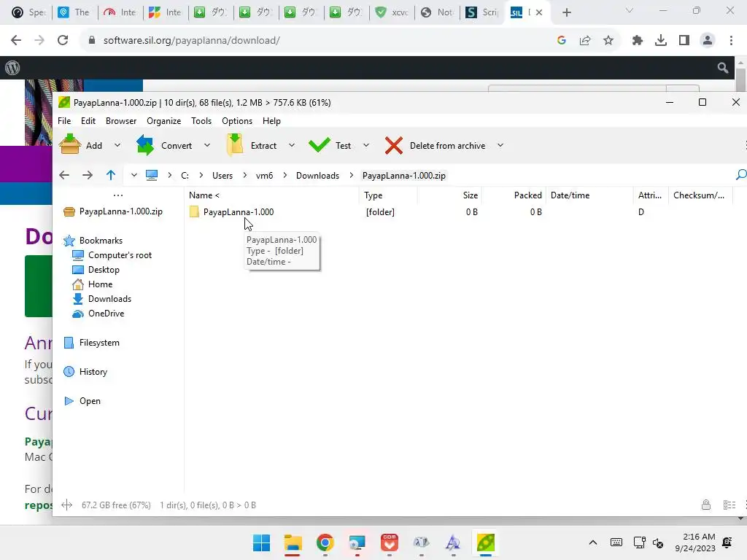Screen dimensions: 747x560
Task: Open File Explorer from taskbar
Action: [x=293, y=542]
